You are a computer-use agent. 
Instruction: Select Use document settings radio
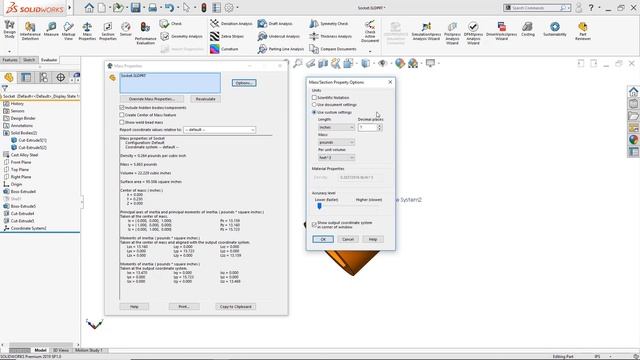click(314, 105)
